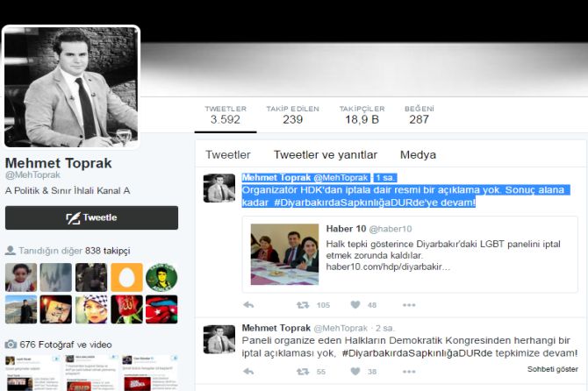The height and width of the screenshot is (391, 588).
Task: Reply to the 2 sa. tweet
Action: (248, 372)
